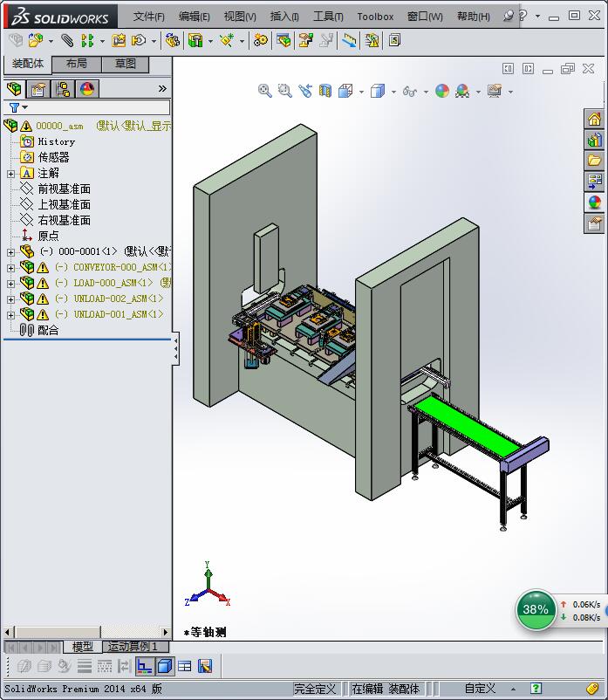This screenshot has height=700, width=608.
Task: Open the Display Style dropdown arrow
Action: coord(393,92)
